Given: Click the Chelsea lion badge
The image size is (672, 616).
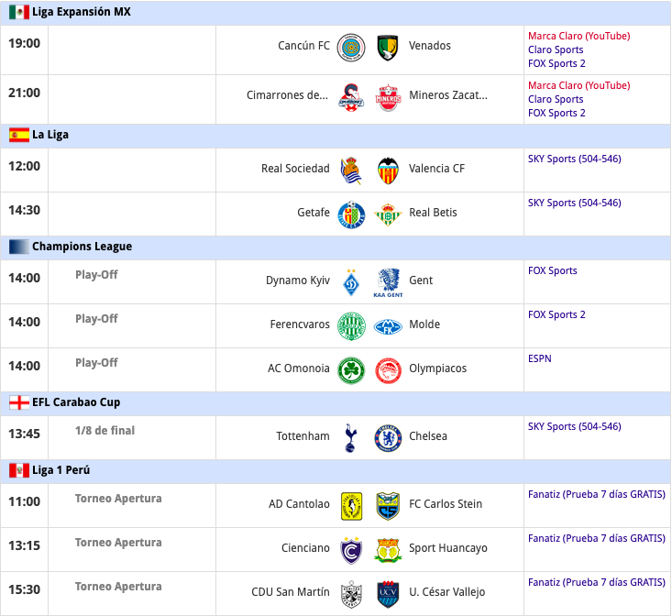Looking at the screenshot, I should tap(388, 438).
